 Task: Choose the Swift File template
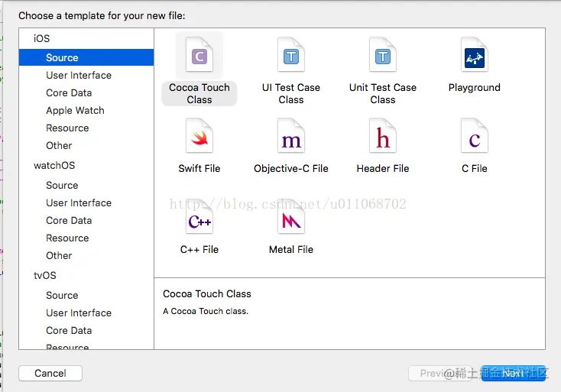tap(199, 136)
